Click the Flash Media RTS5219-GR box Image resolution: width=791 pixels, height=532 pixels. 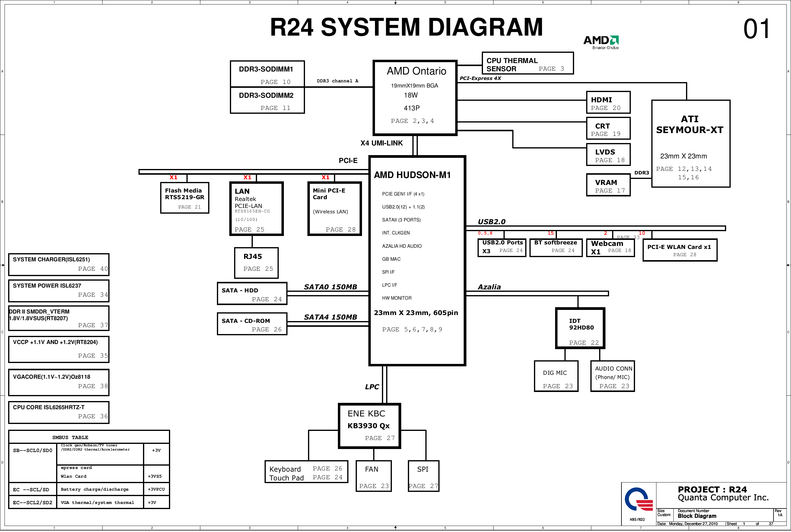pos(185,198)
